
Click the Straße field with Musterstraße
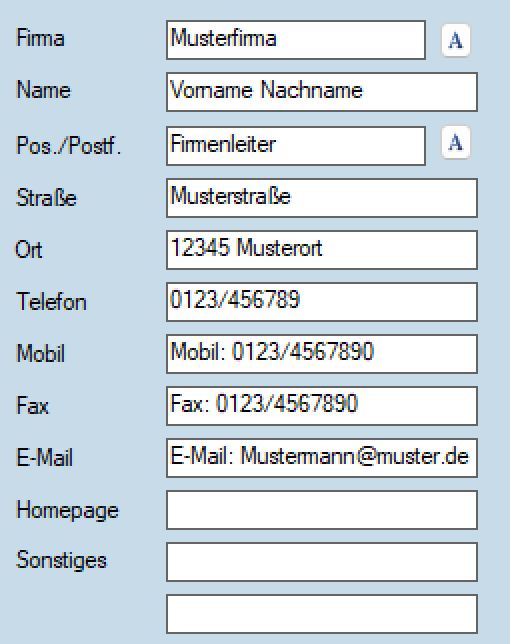point(322,198)
